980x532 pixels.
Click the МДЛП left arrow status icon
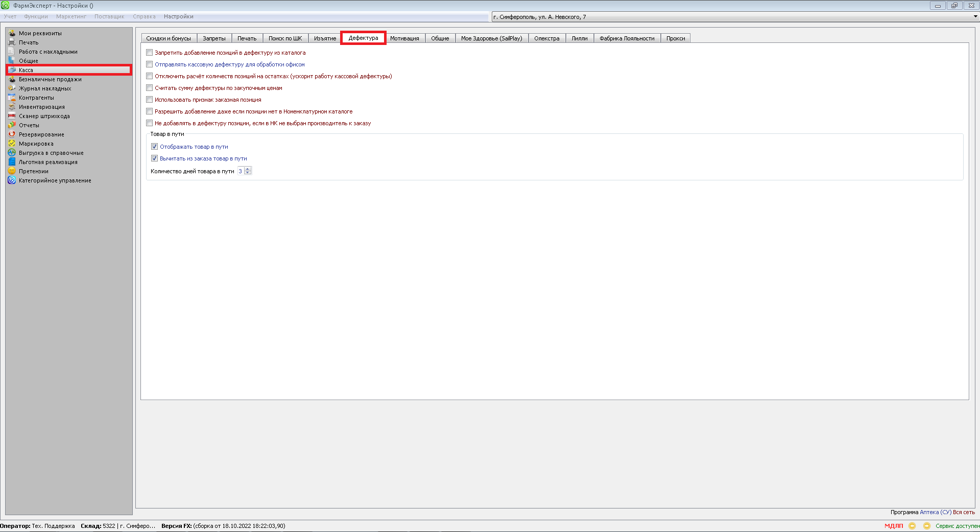[912, 526]
